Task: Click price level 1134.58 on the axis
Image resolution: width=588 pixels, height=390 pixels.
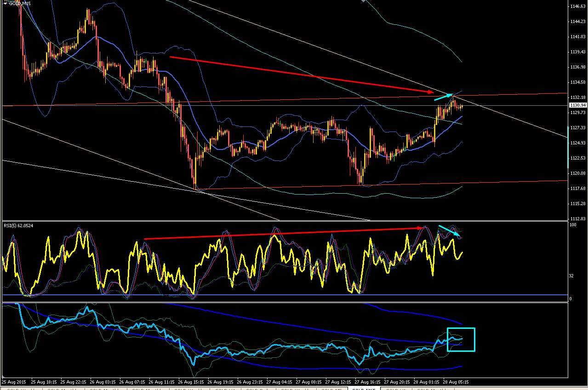Action: click(577, 82)
